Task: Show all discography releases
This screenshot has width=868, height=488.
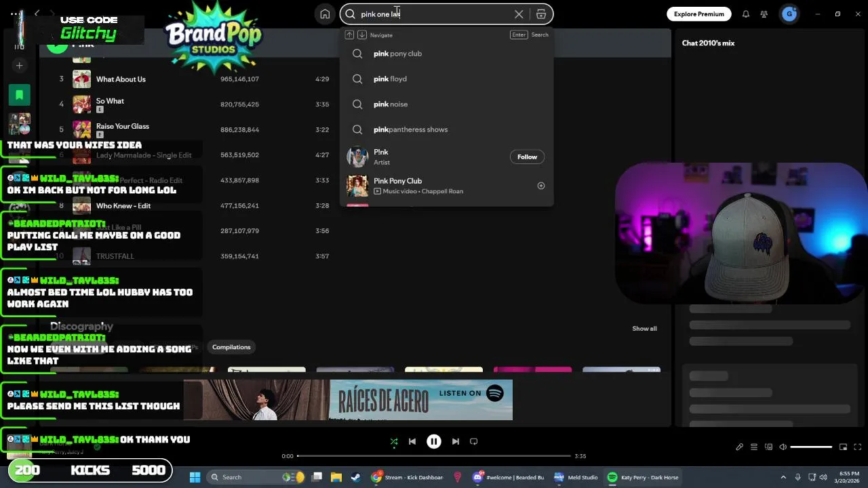Action: pyautogui.click(x=644, y=329)
